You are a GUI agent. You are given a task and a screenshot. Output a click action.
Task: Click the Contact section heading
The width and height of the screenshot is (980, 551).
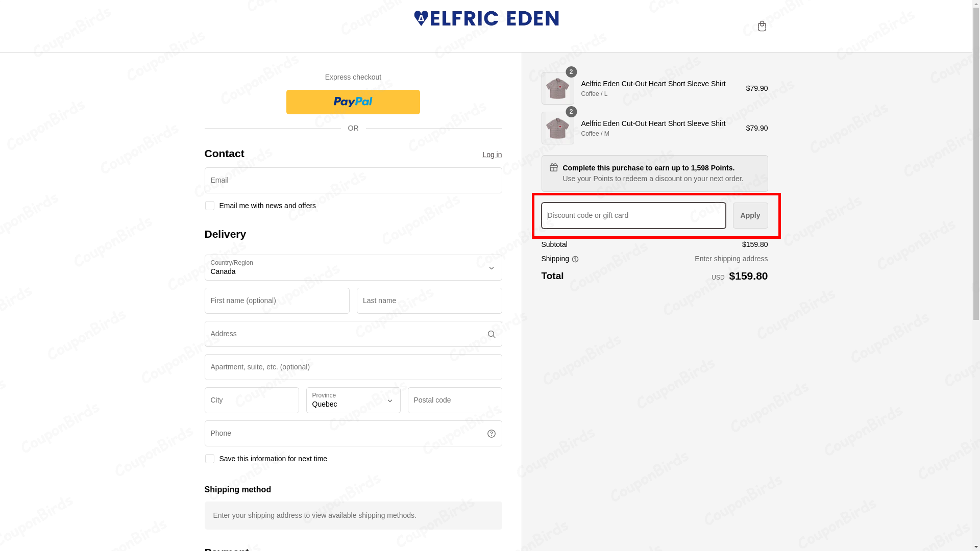point(224,154)
